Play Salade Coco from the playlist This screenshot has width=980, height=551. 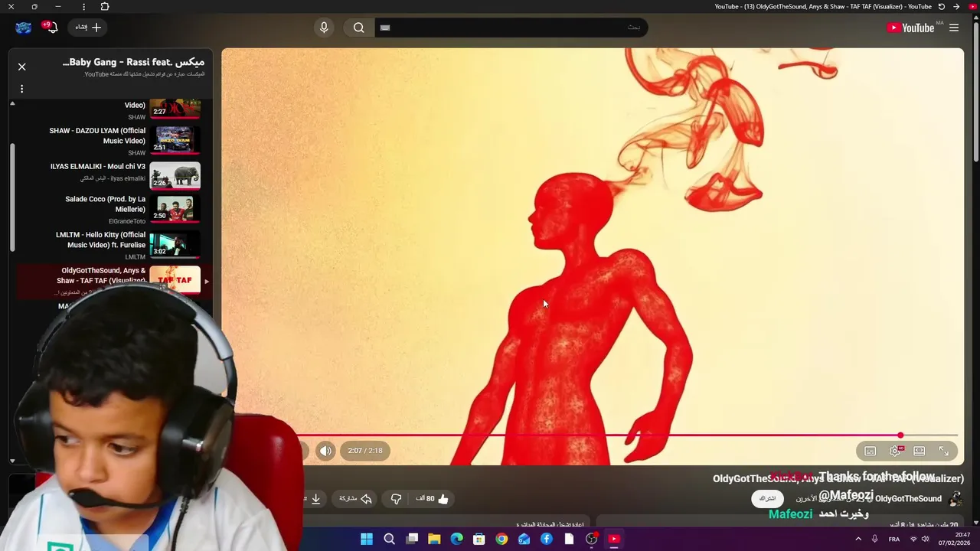pos(105,204)
